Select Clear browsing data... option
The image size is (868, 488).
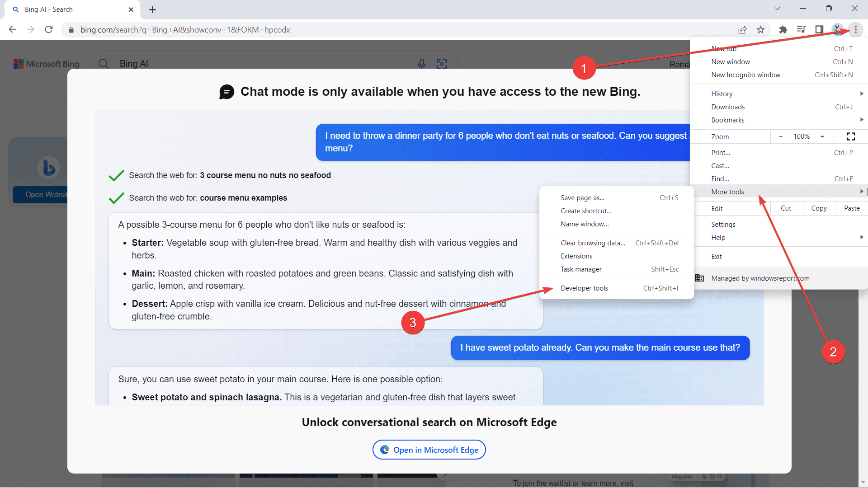[617, 243]
